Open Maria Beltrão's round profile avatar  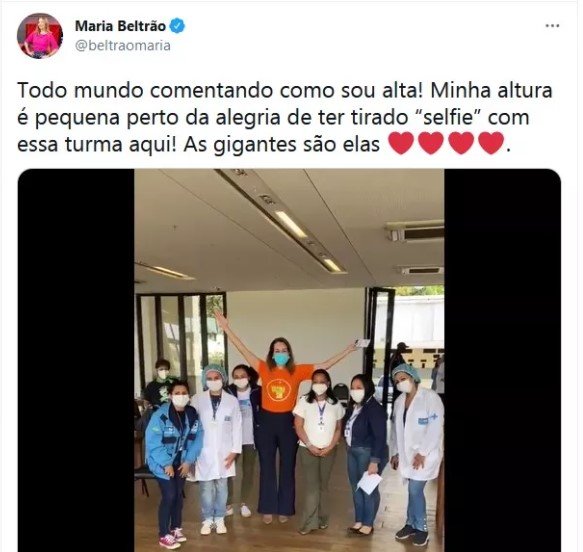pos(40,36)
